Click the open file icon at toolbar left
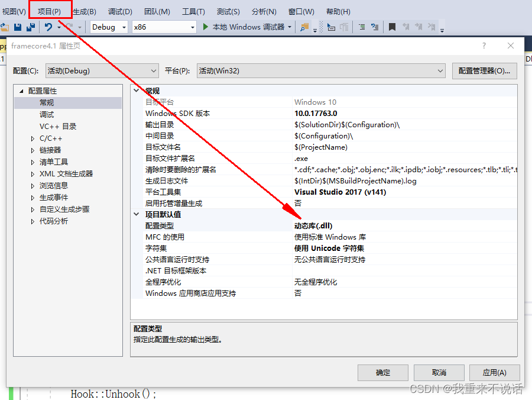The image size is (532, 400). 4,27
